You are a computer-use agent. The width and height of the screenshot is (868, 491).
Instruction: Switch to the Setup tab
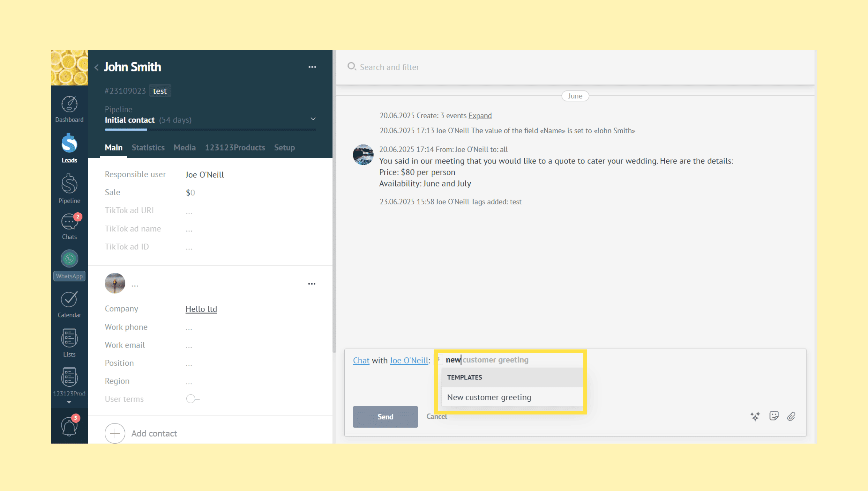(284, 147)
